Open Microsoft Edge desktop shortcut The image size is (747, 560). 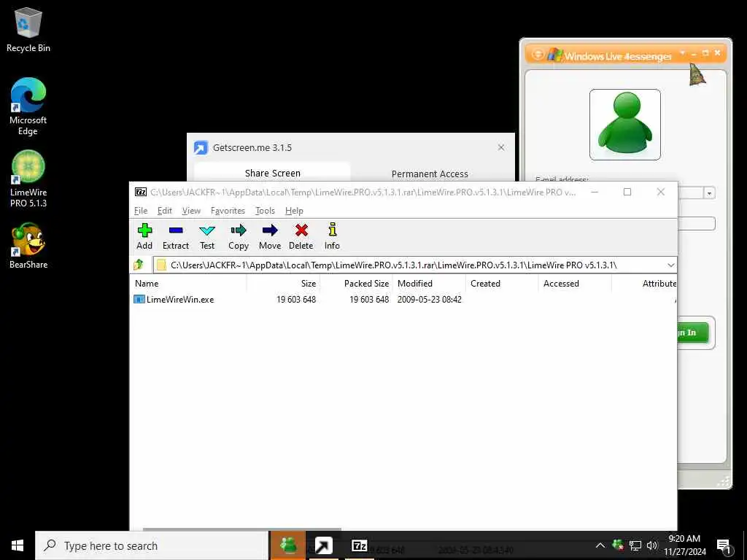pos(28,106)
